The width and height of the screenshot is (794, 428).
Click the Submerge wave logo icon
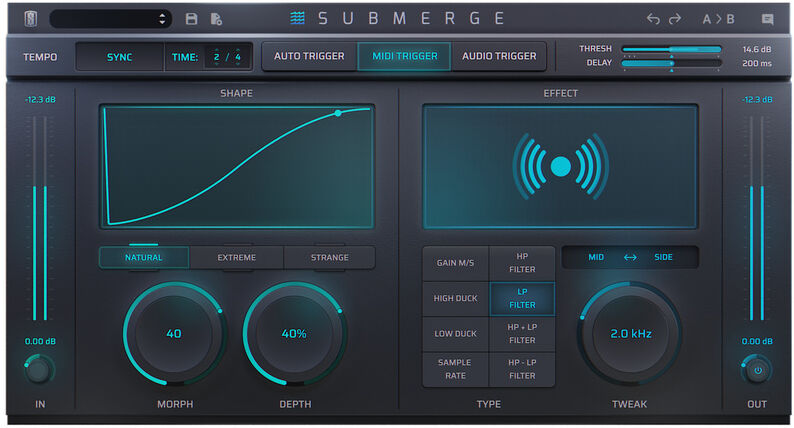[298, 18]
